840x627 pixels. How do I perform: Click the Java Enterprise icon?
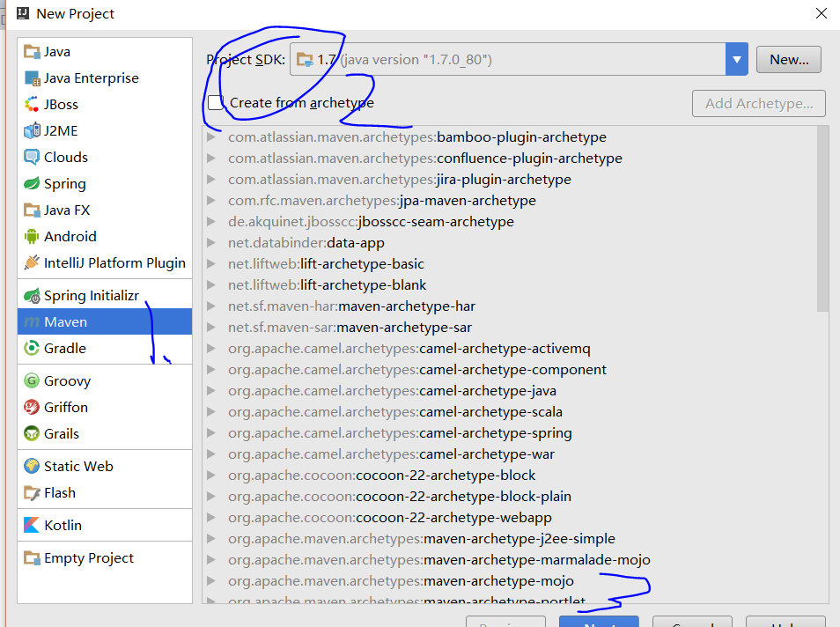[x=33, y=78]
